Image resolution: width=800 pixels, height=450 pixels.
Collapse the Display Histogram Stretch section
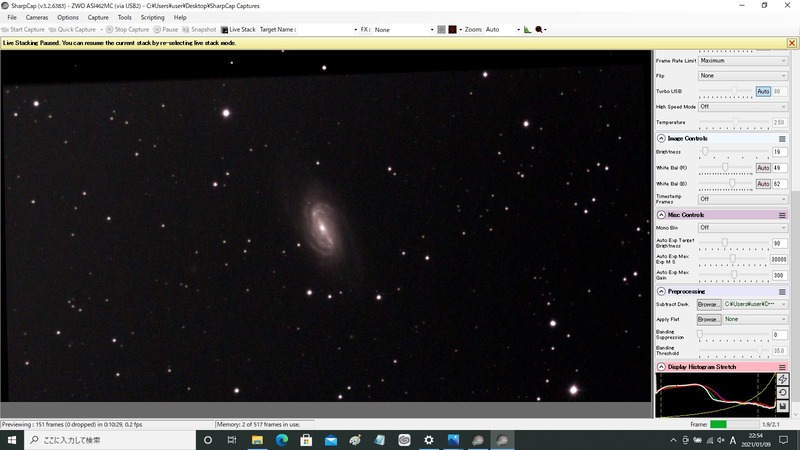tap(661, 367)
